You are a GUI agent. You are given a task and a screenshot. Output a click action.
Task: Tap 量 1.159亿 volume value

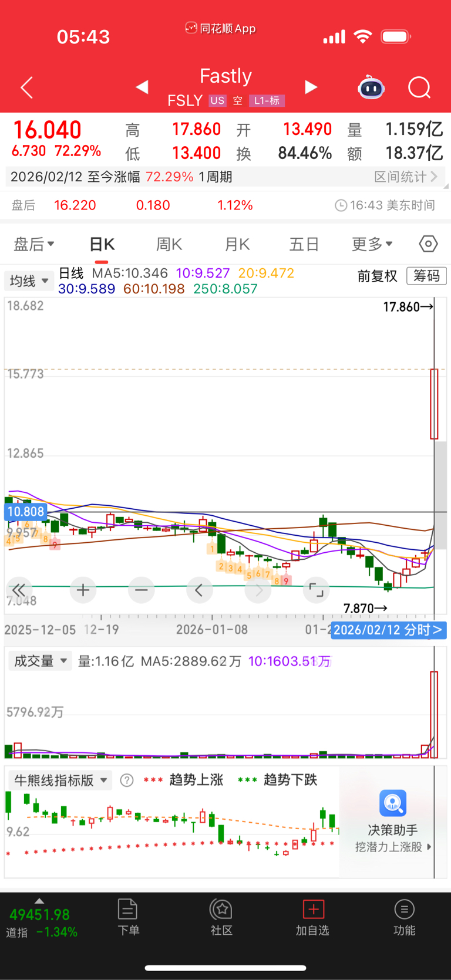[x=395, y=129]
